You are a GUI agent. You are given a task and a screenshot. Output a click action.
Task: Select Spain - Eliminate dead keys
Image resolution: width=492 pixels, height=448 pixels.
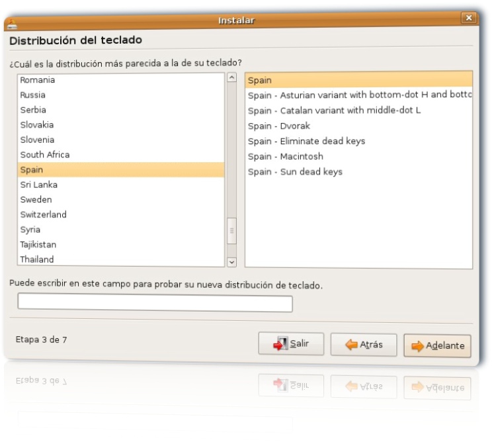tap(306, 141)
